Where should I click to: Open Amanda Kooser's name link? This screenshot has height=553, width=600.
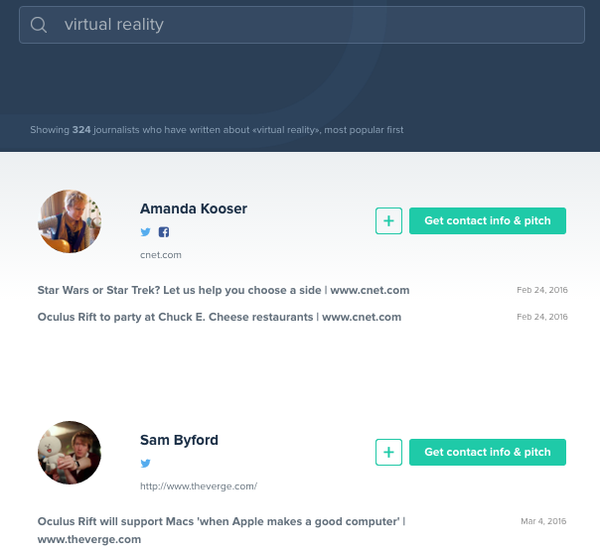tap(194, 209)
